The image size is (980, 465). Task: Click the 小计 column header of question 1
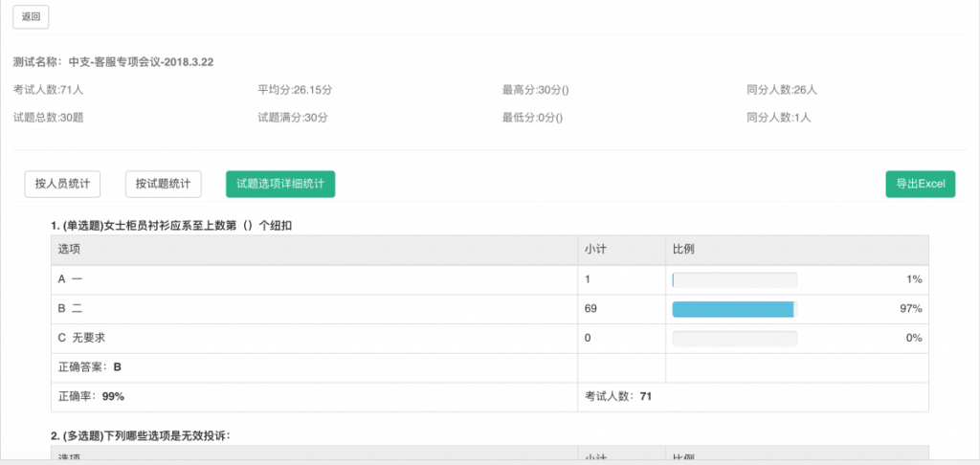coord(622,250)
